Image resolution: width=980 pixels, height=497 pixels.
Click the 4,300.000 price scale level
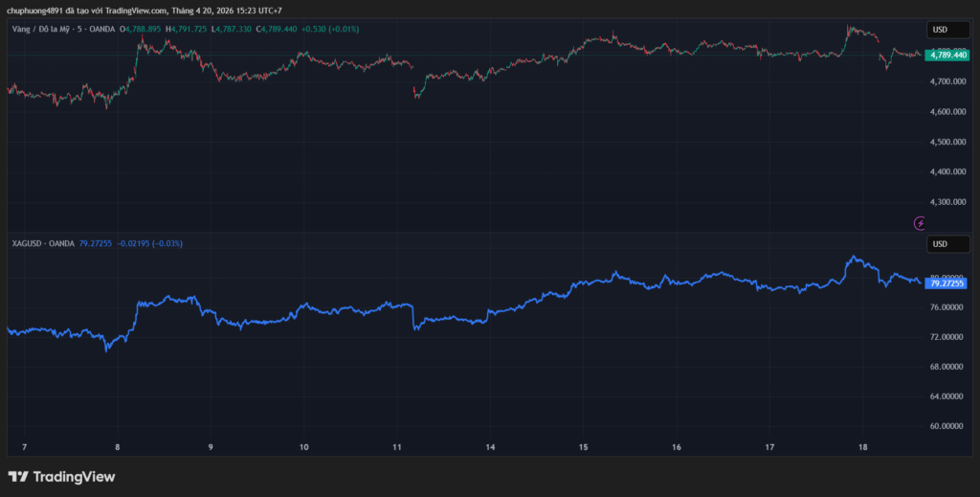click(946, 202)
